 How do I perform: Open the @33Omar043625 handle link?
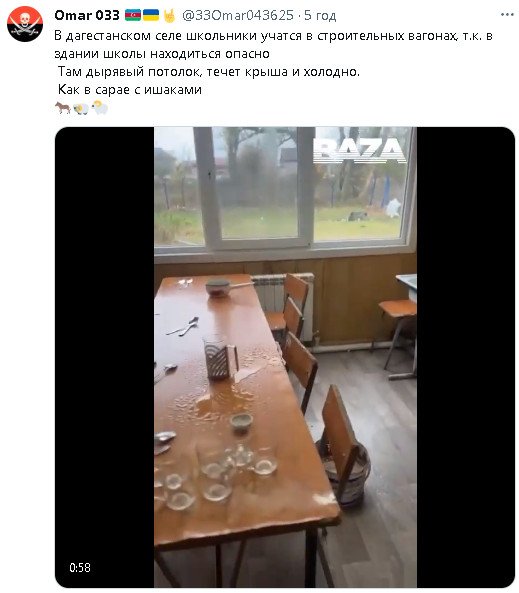pyautogui.click(x=238, y=15)
